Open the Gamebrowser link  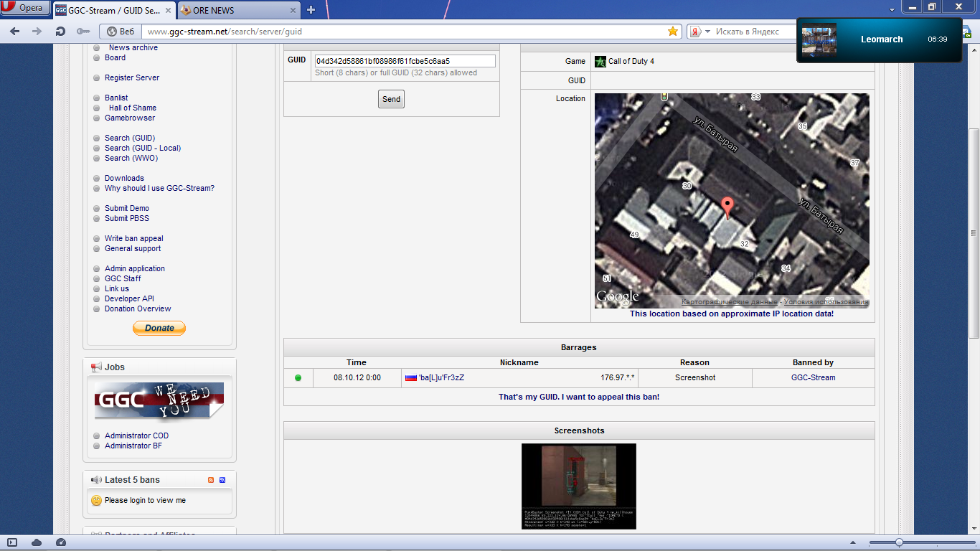click(x=130, y=118)
